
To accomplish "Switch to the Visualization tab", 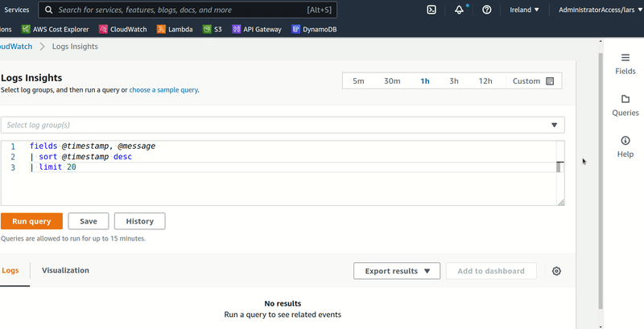I will click(65, 270).
